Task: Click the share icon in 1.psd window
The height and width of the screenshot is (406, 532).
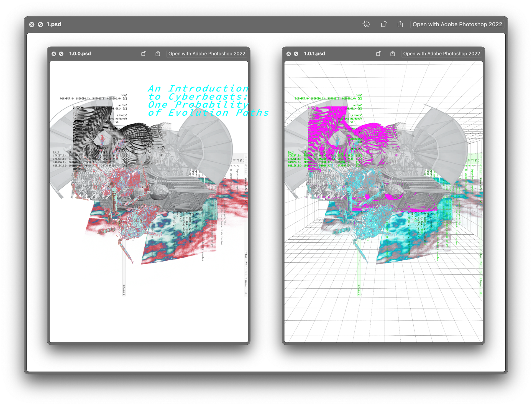Action: click(400, 24)
